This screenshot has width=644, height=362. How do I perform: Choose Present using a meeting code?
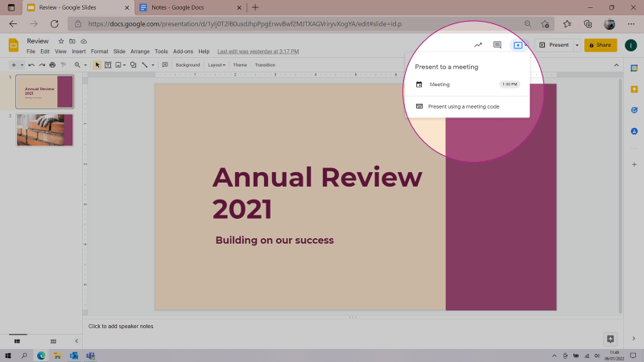point(468,106)
